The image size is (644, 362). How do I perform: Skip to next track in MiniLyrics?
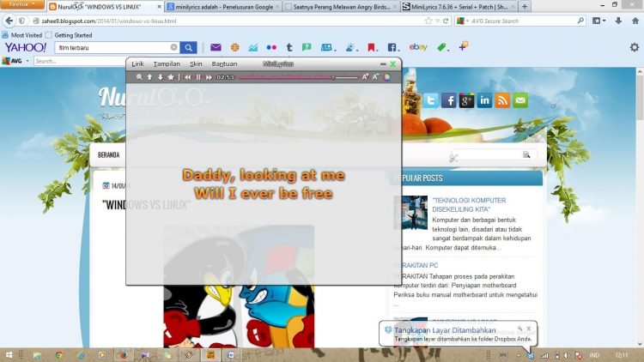[x=209, y=77]
